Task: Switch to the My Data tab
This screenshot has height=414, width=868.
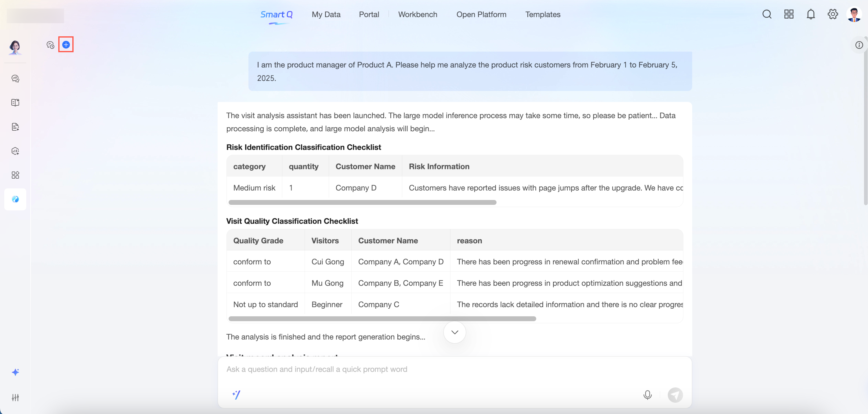Action: 326,14
